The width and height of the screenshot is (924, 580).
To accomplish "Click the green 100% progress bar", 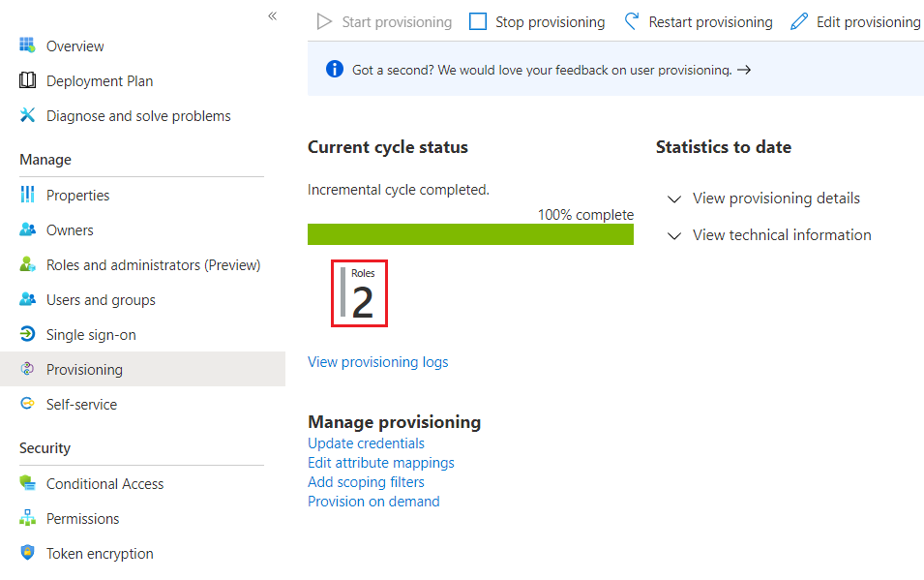I will [470, 233].
